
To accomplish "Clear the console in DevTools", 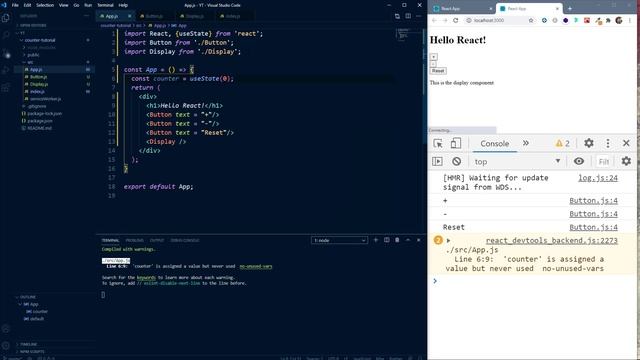I will tap(456, 161).
